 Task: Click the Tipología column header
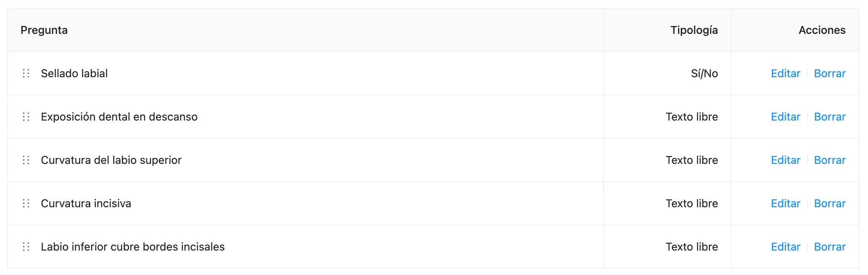point(694,30)
